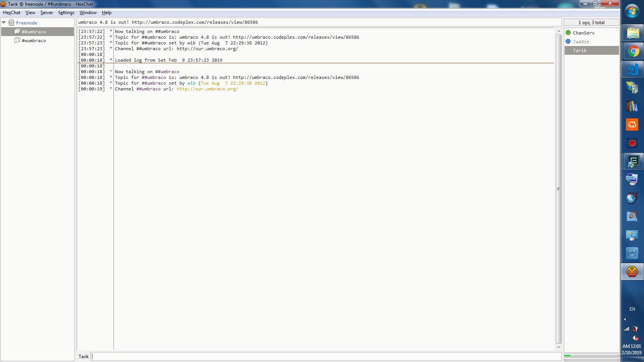Select Jaddie in the user list
Image resolution: width=644 pixels, height=362 pixels.
pos(591,42)
